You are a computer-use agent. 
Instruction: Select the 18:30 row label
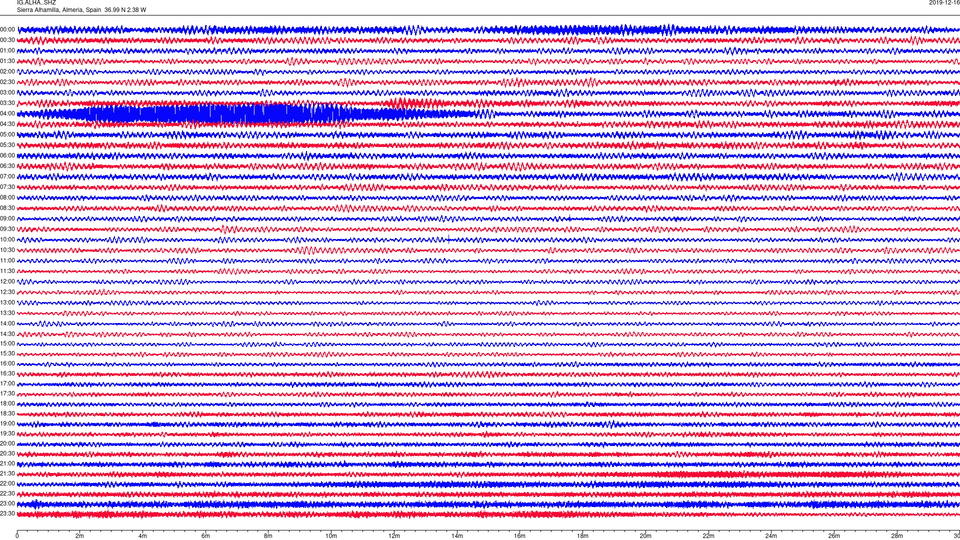tap(7, 414)
